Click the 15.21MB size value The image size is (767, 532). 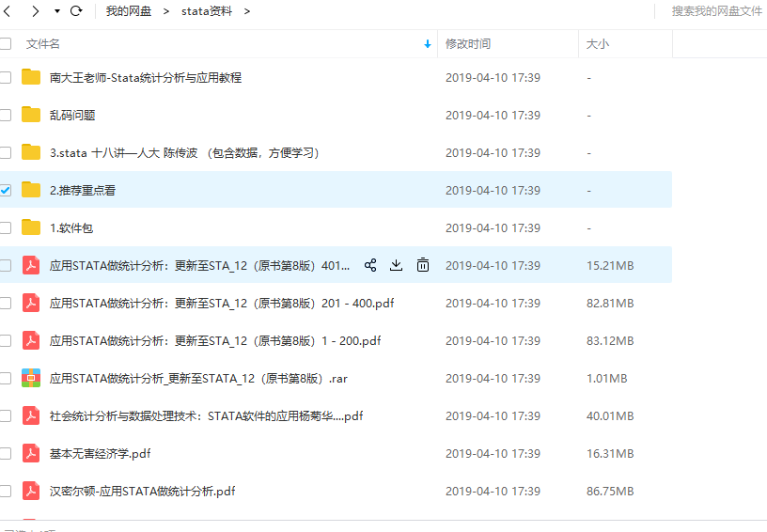tap(610, 265)
